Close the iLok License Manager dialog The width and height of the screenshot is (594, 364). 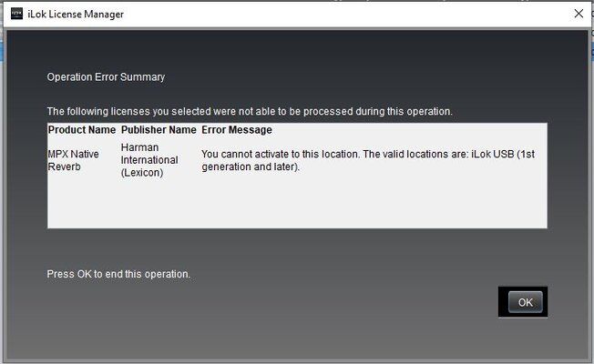[x=579, y=14]
